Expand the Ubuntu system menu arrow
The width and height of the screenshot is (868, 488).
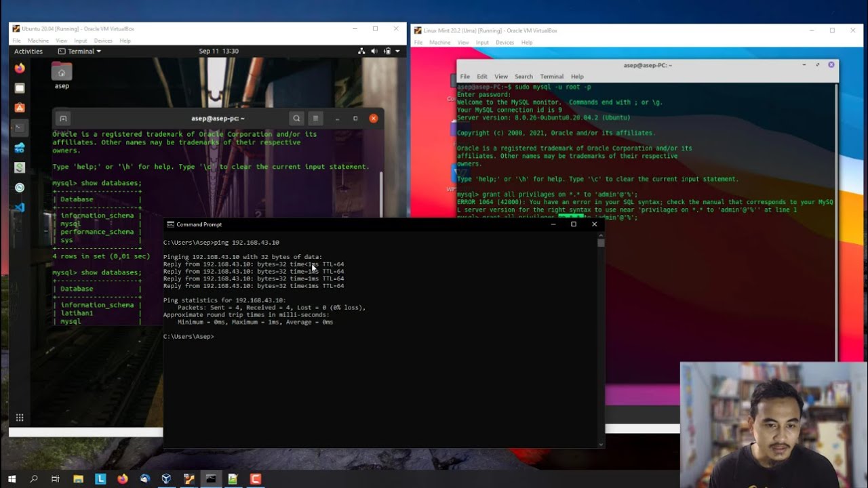pos(396,52)
